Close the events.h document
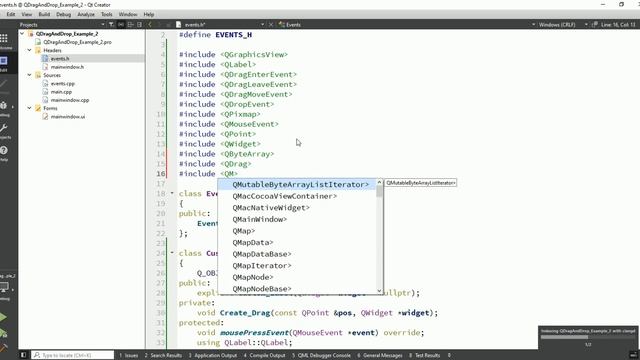The width and height of the screenshot is (640, 360). pyautogui.click(x=271, y=25)
